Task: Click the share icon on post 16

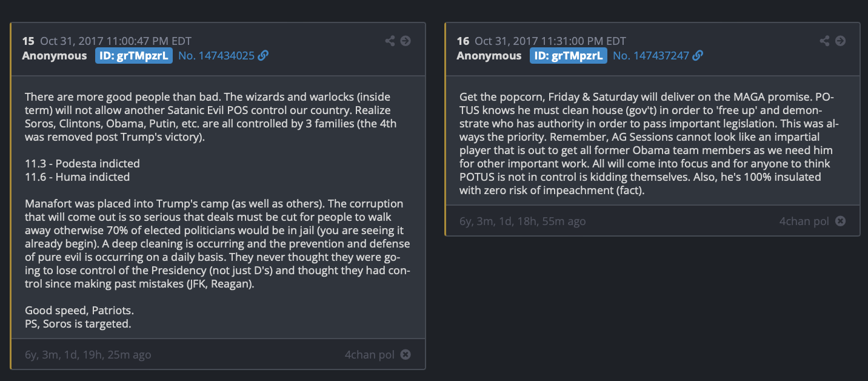Action: tap(824, 41)
